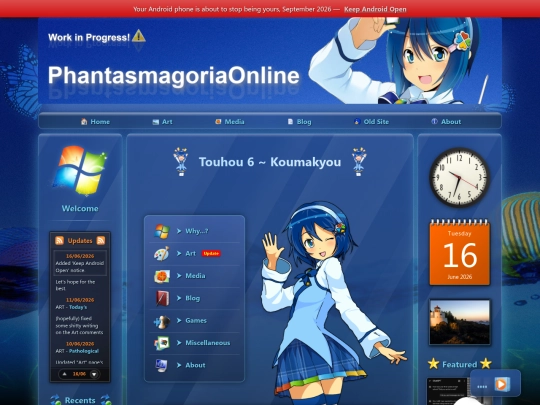Click the large Windows logo above Welcome
This screenshot has width=540, height=405.
(x=80, y=170)
